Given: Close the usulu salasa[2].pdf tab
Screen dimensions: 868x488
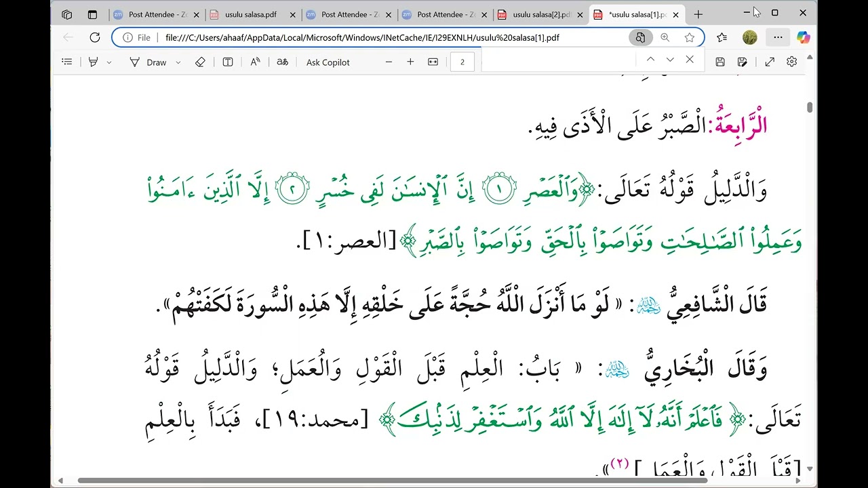Looking at the screenshot, I should (x=580, y=14).
